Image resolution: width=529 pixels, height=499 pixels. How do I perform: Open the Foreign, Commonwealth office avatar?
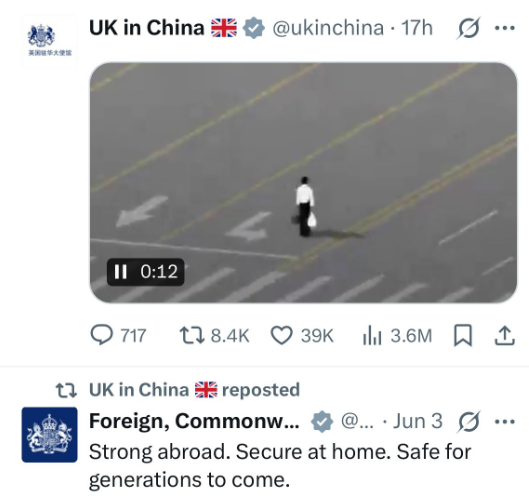click(x=50, y=435)
